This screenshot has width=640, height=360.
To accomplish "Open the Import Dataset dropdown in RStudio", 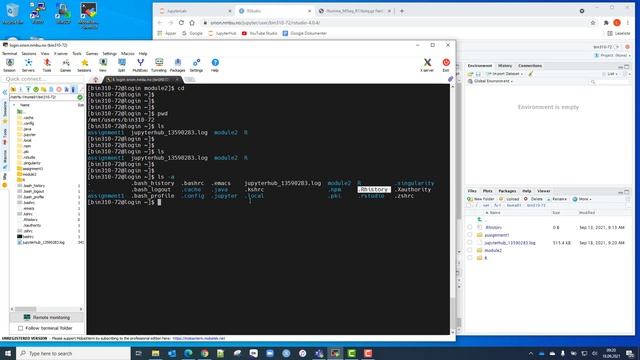I will pos(504,74).
